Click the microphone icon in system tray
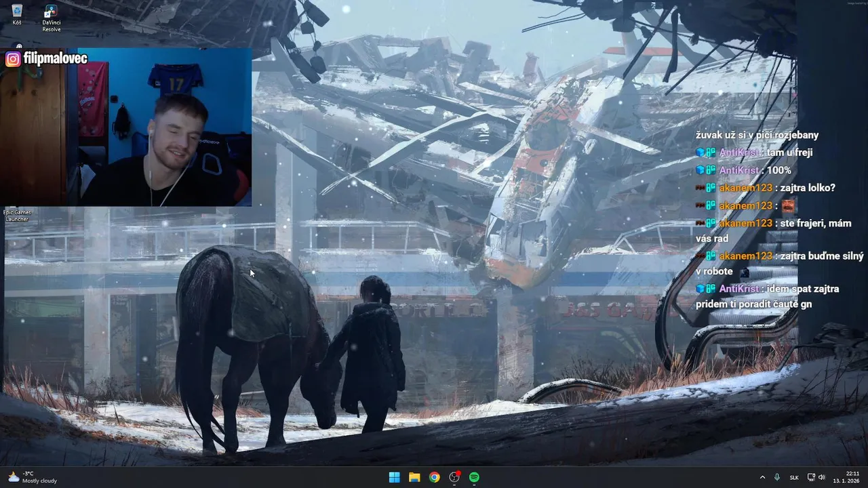The image size is (868, 488). coord(777,477)
